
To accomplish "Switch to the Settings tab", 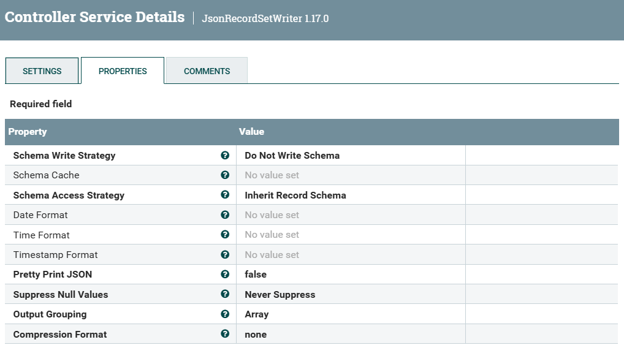I will [x=42, y=71].
